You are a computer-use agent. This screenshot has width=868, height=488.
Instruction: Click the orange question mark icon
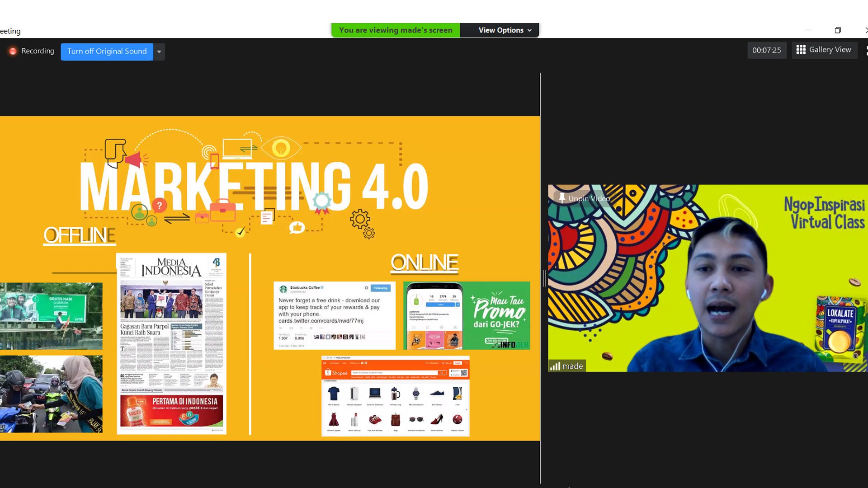coord(159,206)
